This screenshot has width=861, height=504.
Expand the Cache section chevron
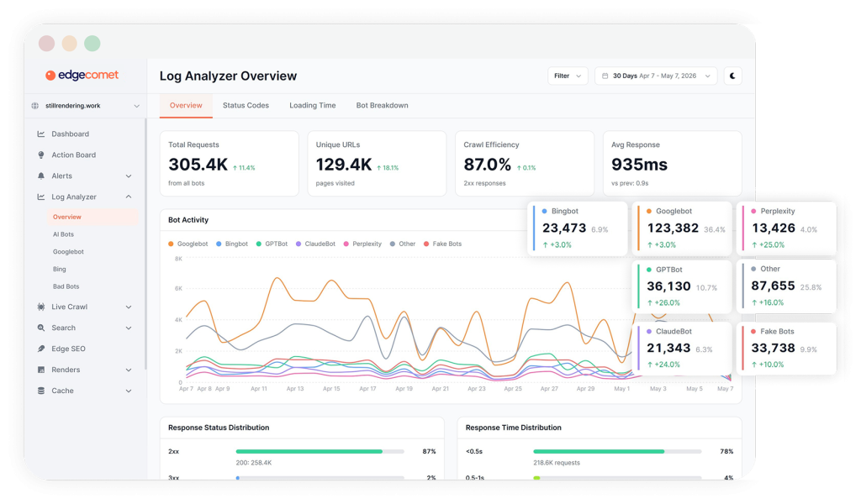[x=129, y=391]
